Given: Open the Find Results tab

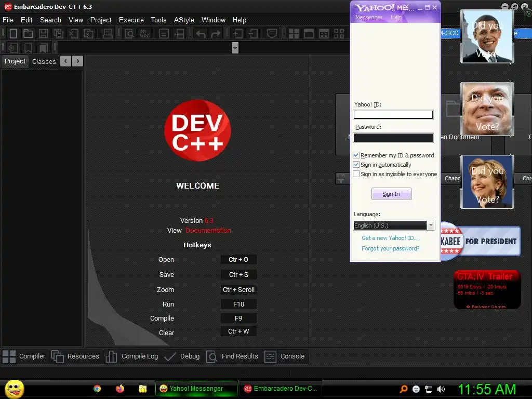Looking at the screenshot, I should pos(232,356).
